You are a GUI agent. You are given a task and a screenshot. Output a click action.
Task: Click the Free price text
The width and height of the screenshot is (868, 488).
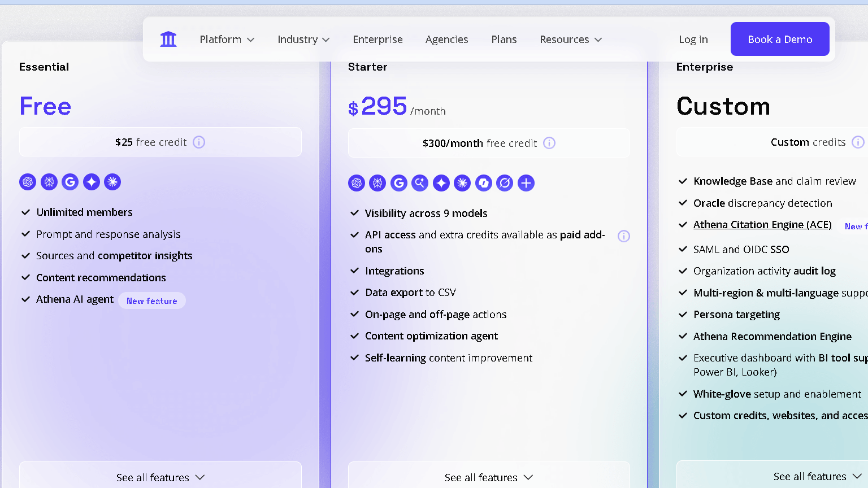pyautogui.click(x=45, y=106)
